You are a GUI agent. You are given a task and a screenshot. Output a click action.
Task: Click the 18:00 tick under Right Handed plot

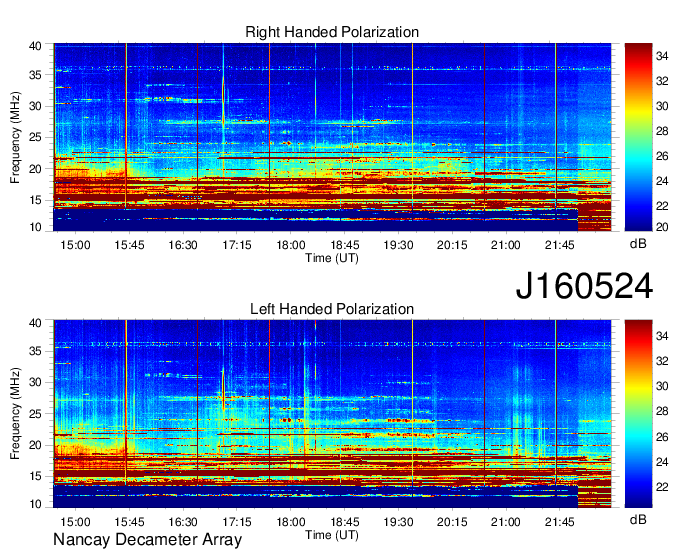(291, 245)
